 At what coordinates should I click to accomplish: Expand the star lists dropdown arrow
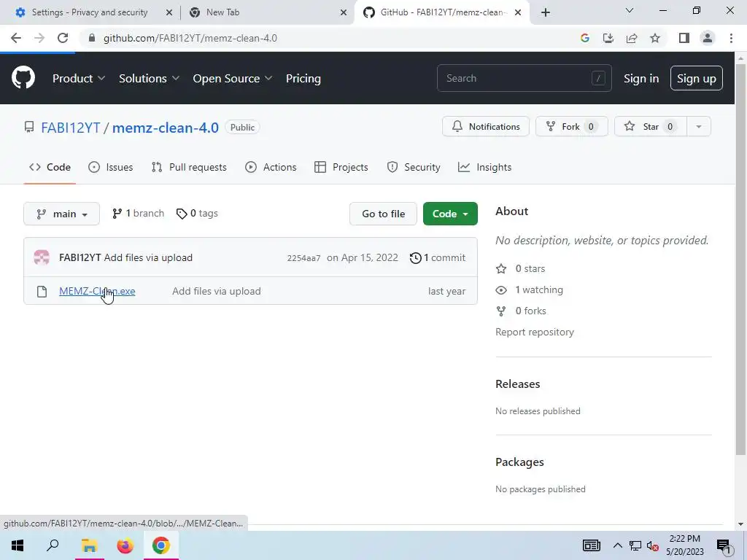(x=699, y=126)
